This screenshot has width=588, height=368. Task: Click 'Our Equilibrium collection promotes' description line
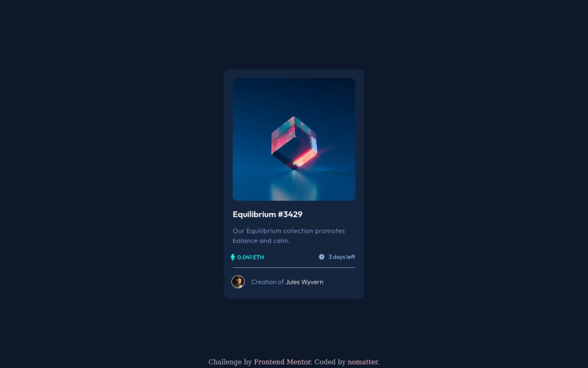[289, 231]
